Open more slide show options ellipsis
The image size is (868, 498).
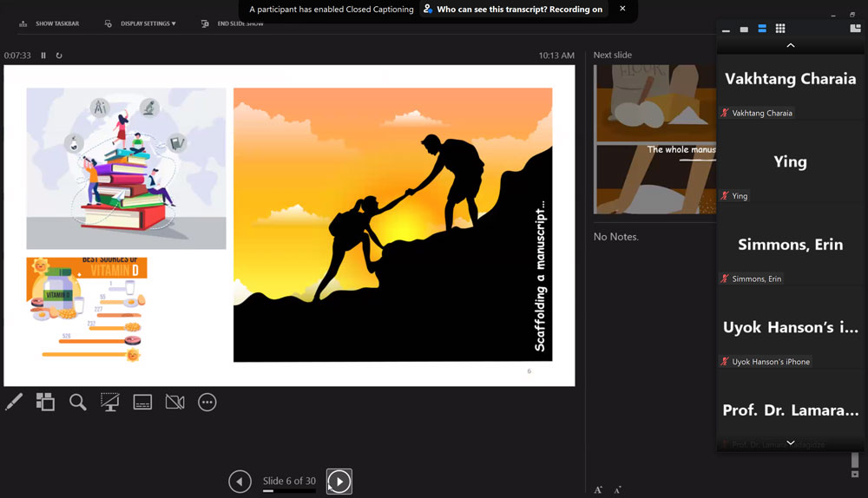[x=207, y=402]
